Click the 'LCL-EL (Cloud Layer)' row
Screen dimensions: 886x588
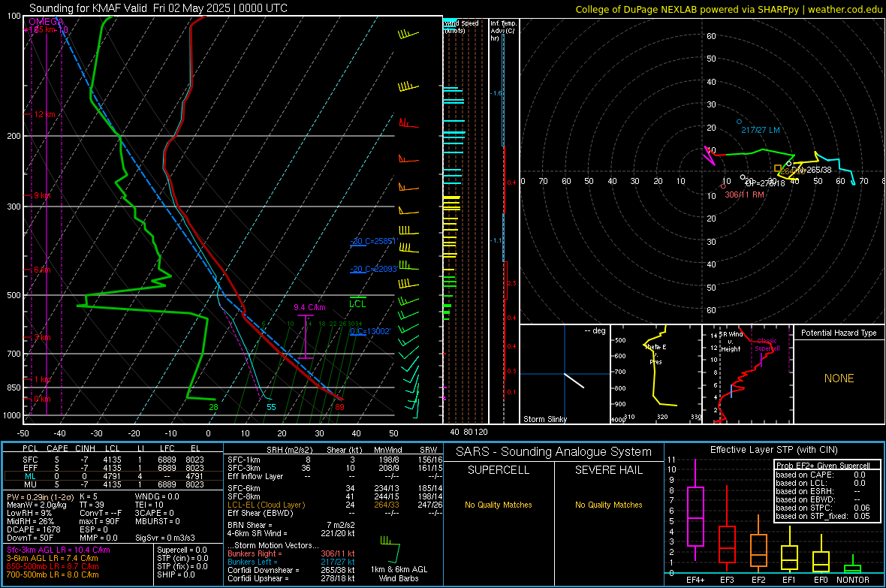pos(335,505)
